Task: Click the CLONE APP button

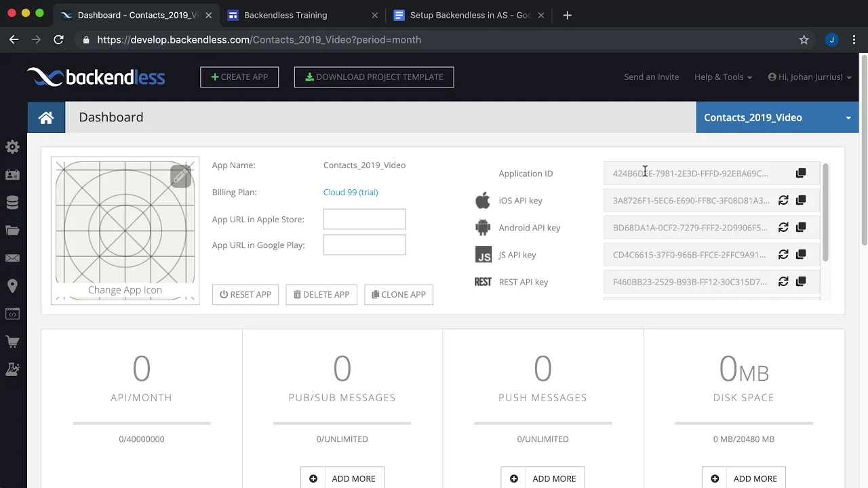Action: [399, 294]
